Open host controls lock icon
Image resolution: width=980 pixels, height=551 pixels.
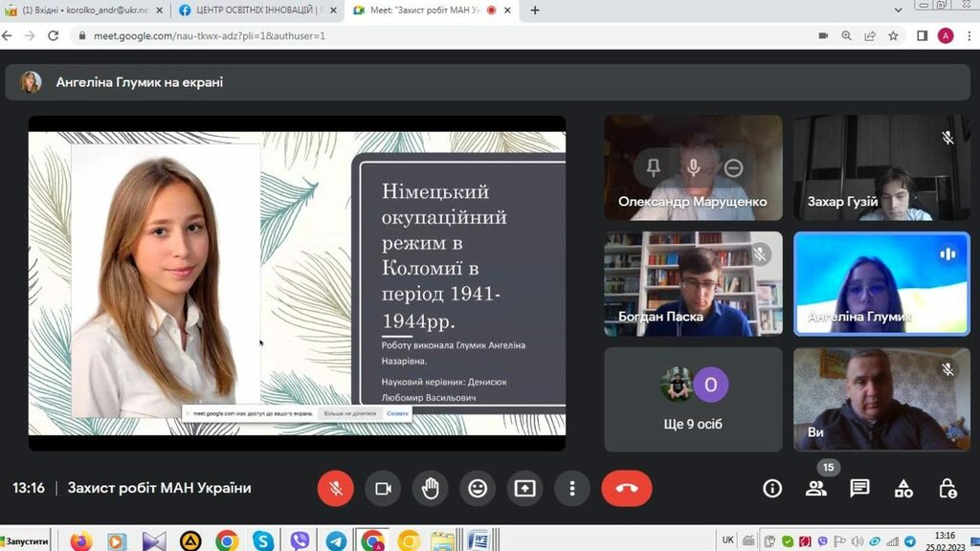[947, 489]
